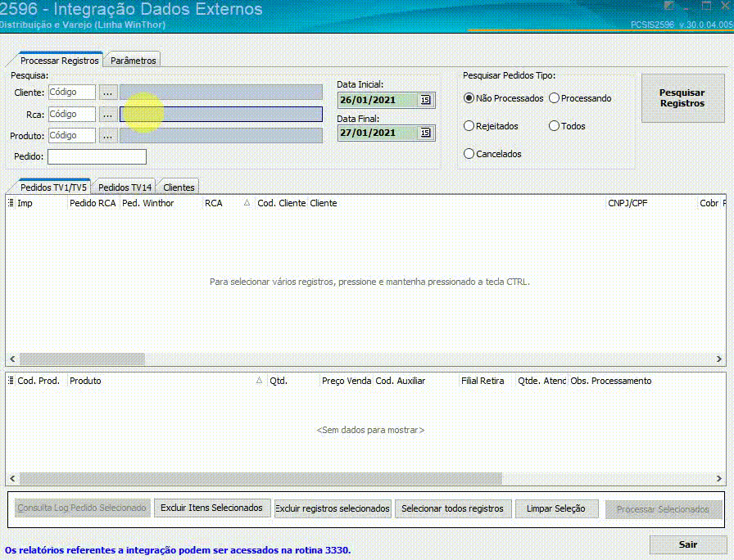
Task: Click Preço Venda column header
Action: point(347,381)
